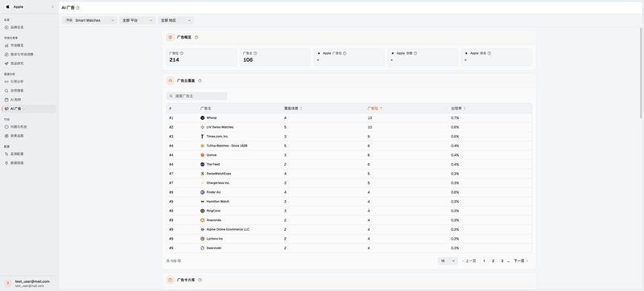Viewport: 644px width, 291px height.
Task: Select the Alpine Online Ecommerce LLC name
Action: pos(228,230)
